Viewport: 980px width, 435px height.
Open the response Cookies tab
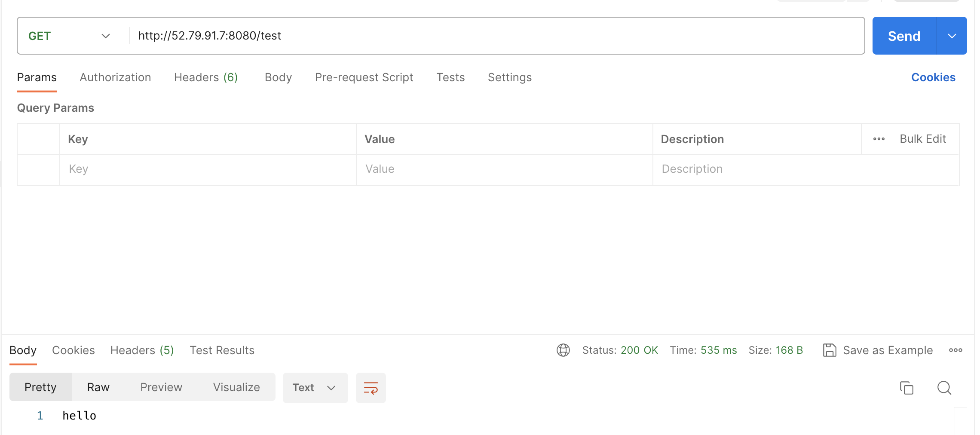pyautogui.click(x=73, y=350)
